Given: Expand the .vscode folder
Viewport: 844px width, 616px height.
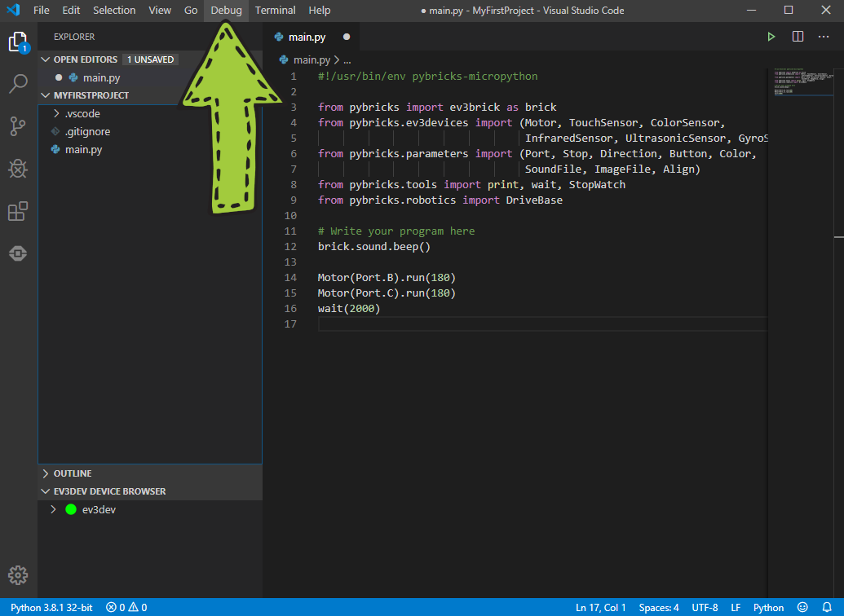Looking at the screenshot, I should point(56,113).
